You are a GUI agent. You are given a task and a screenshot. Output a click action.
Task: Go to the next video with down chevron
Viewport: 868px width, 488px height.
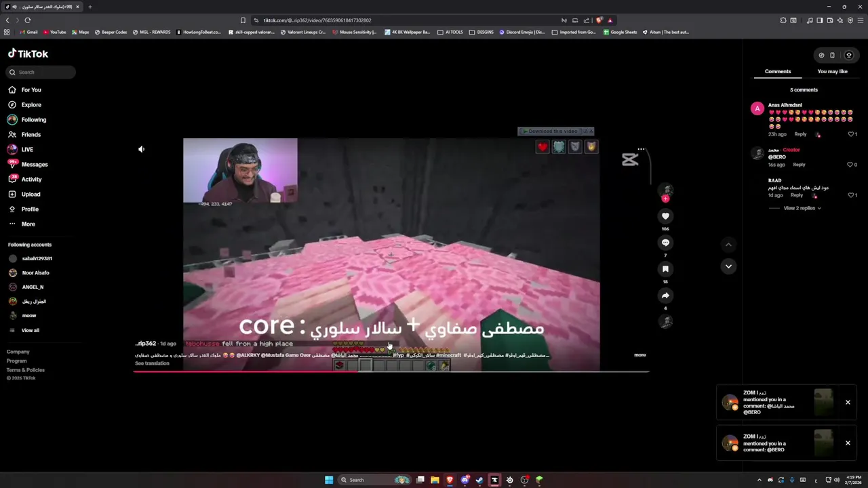(x=728, y=266)
